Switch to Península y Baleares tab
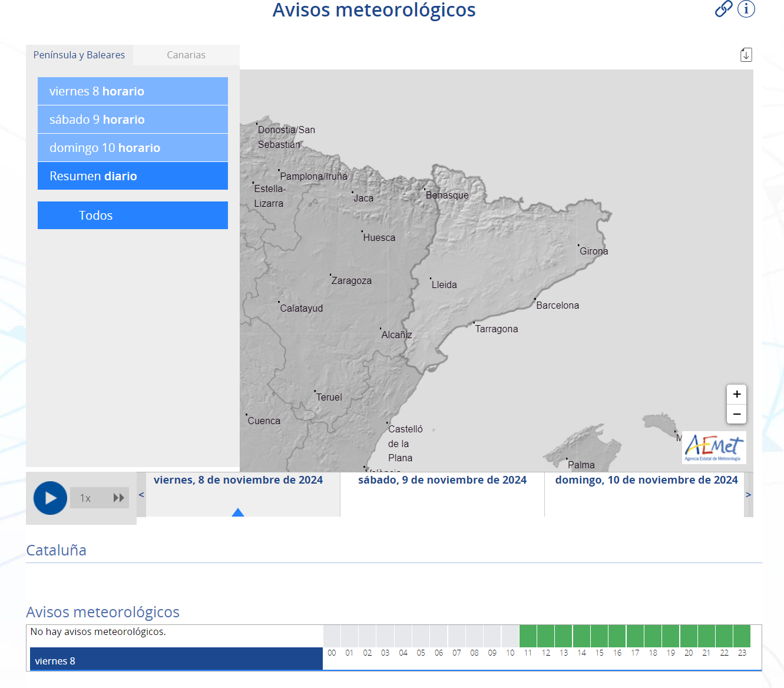The image size is (784, 688). pos(79,55)
